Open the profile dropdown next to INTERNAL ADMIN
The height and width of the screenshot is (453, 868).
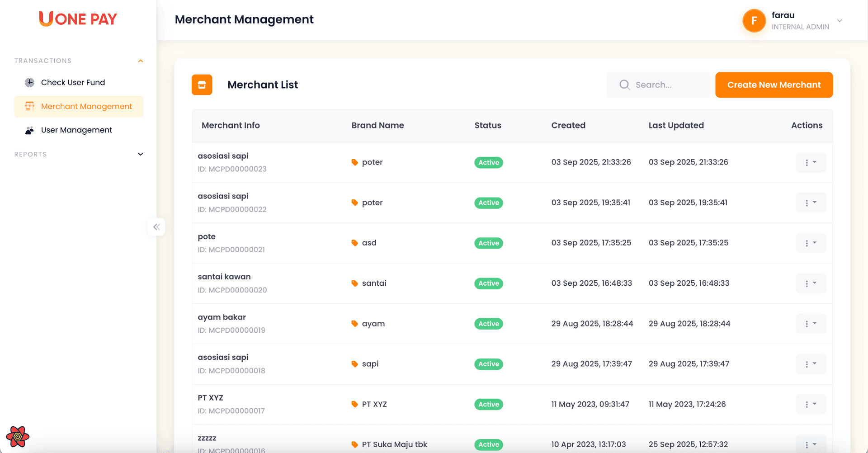[840, 20]
